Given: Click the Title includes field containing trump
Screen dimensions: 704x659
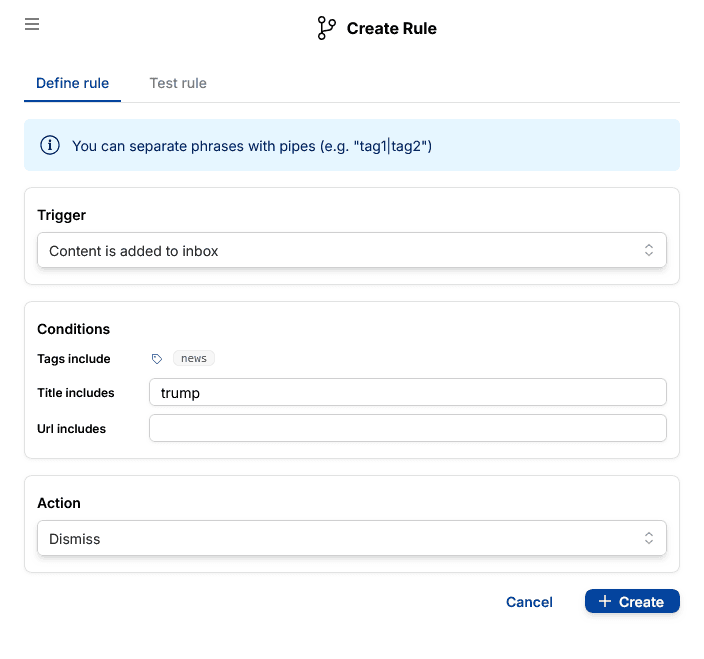Looking at the screenshot, I should [x=407, y=393].
